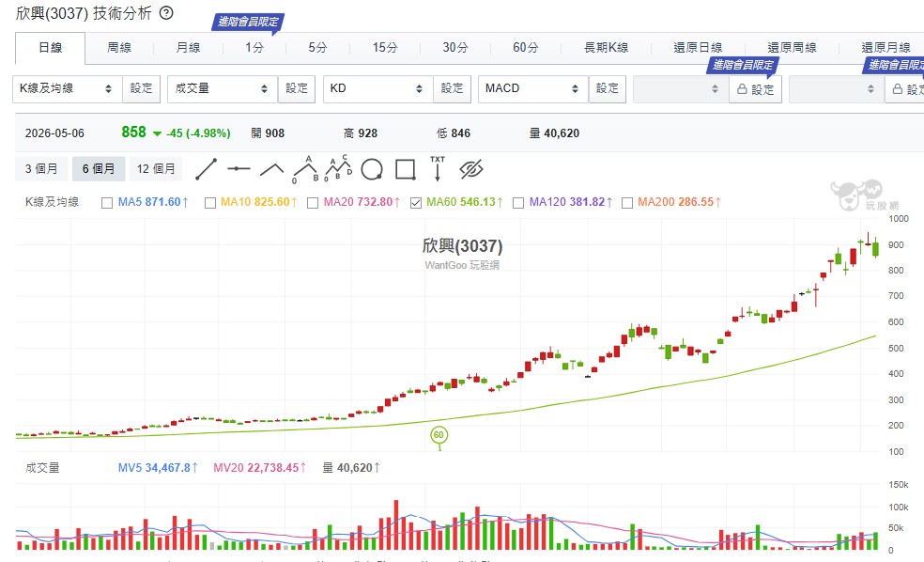Switch to the 長期K線 tab

[606, 48]
